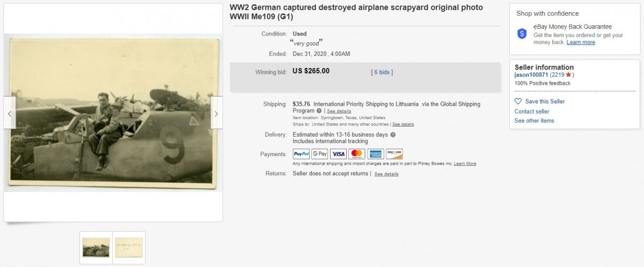
Task: Click Contact seller link
Action: click(532, 112)
